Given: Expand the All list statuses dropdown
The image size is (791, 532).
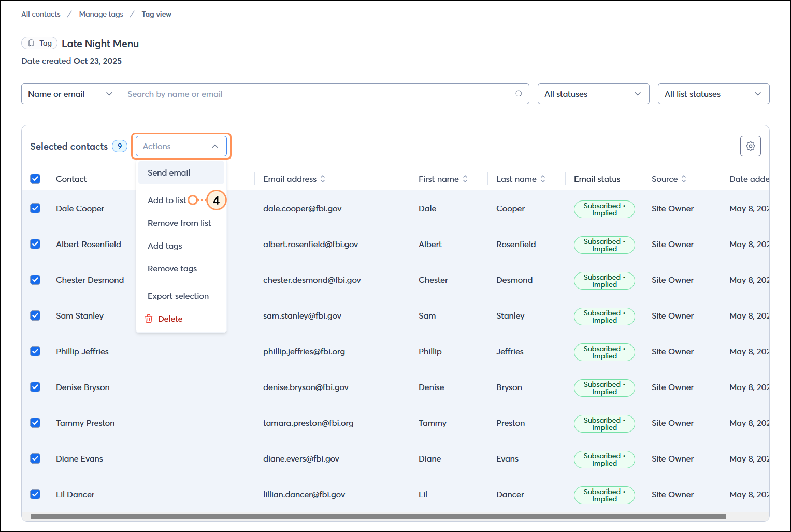Looking at the screenshot, I should (x=713, y=94).
